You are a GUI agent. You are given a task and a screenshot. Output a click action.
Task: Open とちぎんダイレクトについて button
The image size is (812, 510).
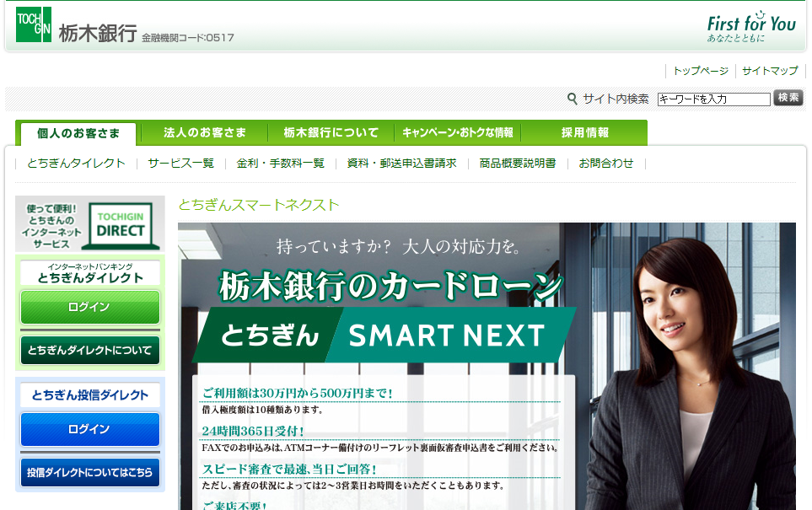pyautogui.click(x=90, y=351)
